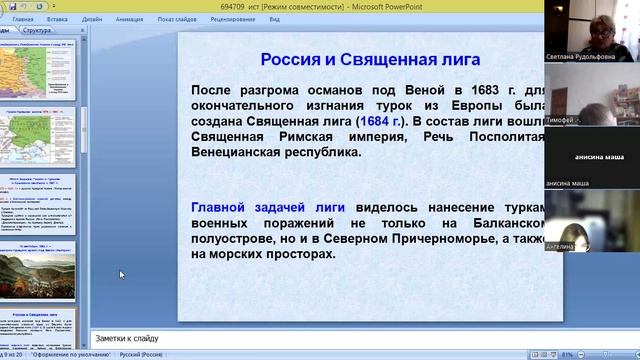Select анисина маша participant tile
Viewport: 640px width, 360px height.
tap(592, 158)
